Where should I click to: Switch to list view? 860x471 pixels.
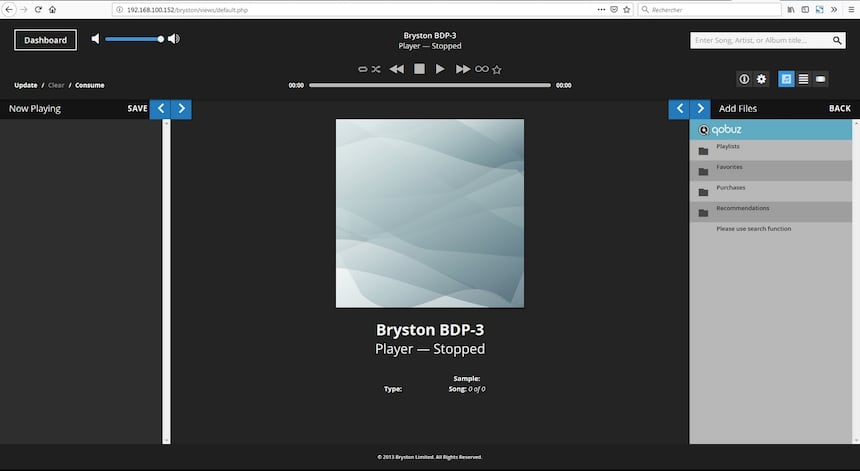804,79
